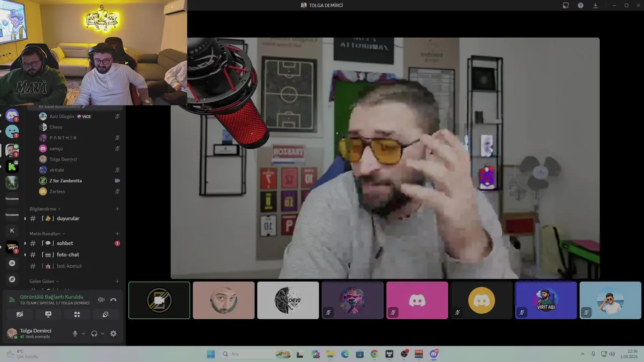Select the VIRIT ABI participant tile
The width and height of the screenshot is (644, 362).
pos(546,300)
